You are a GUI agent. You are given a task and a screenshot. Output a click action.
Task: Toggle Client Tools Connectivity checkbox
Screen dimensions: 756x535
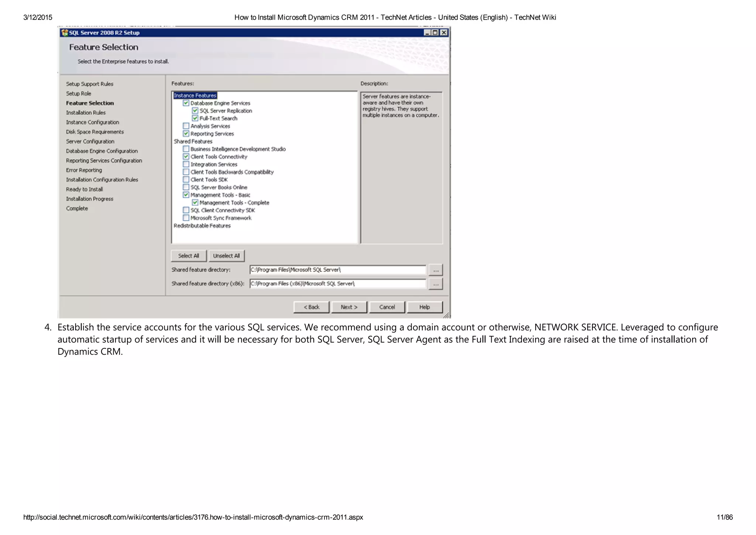click(x=186, y=157)
